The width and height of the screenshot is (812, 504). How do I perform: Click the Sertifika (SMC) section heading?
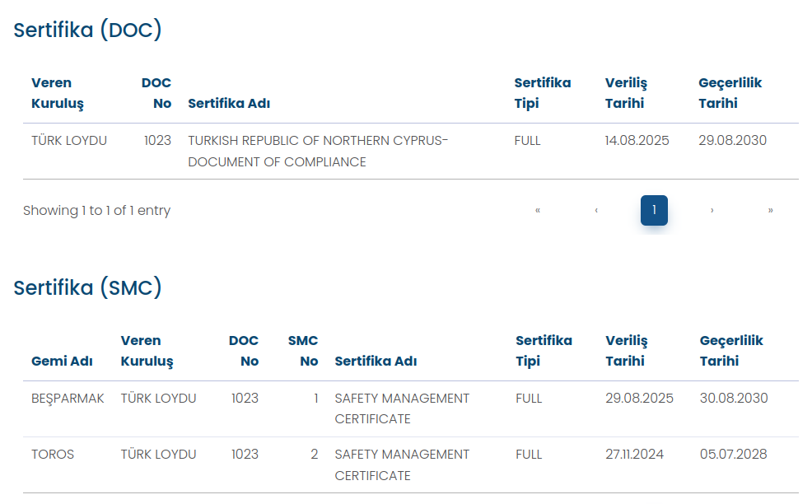click(x=87, y=287)
